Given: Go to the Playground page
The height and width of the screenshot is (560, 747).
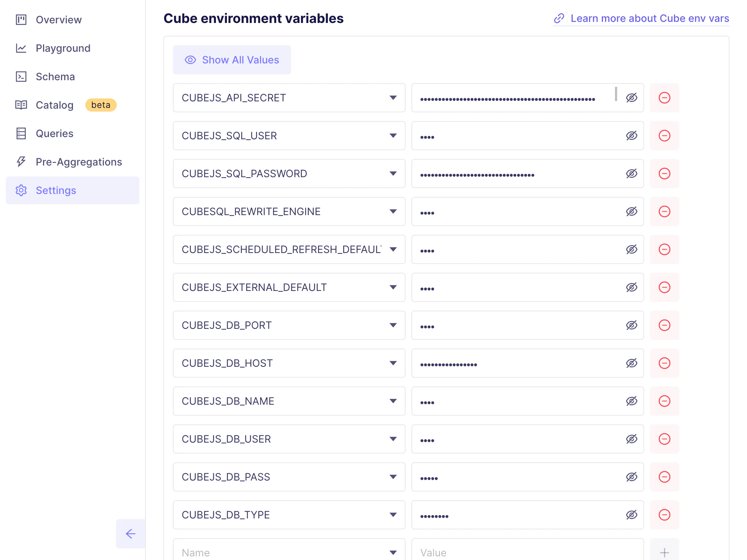Looking at the screenshot, I should point(63,48).
